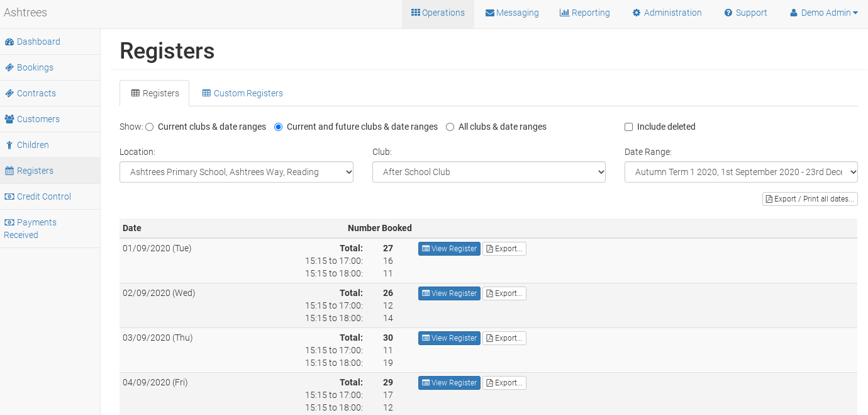
Task: Switch to the Custom Registers tab
Action: tap(242, 93)
